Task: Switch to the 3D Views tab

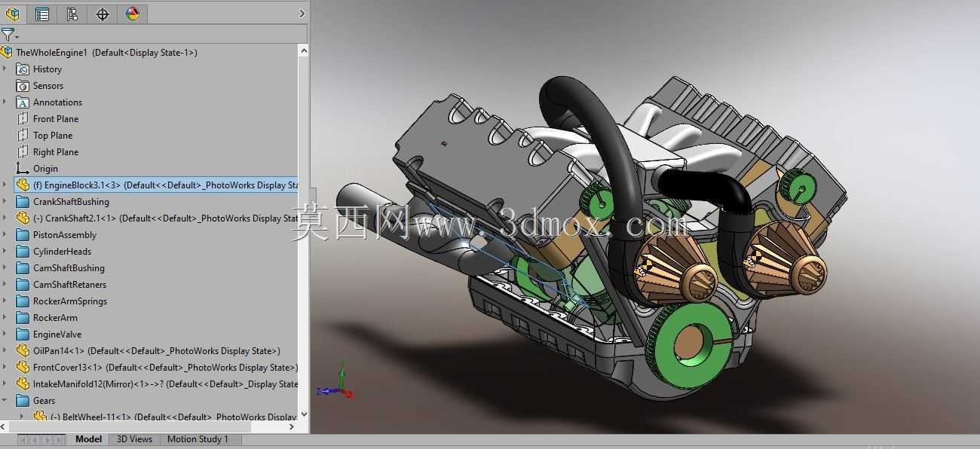Action: coord(134,439)
